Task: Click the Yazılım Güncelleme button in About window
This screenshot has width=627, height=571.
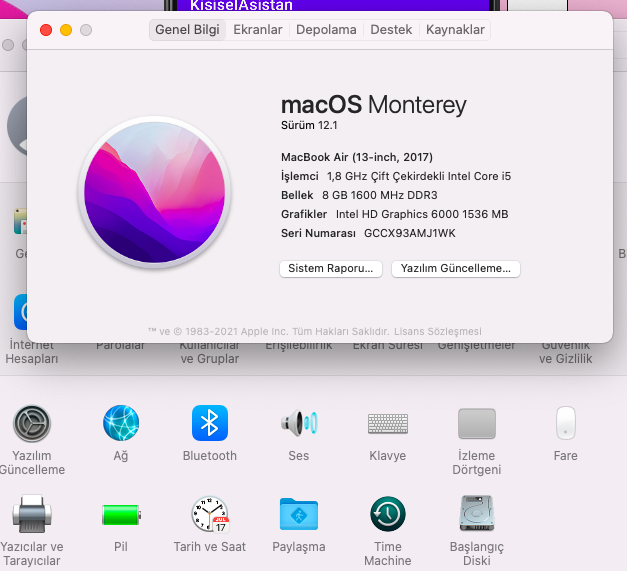Action: pyautogui.click(x=455, y=269)
